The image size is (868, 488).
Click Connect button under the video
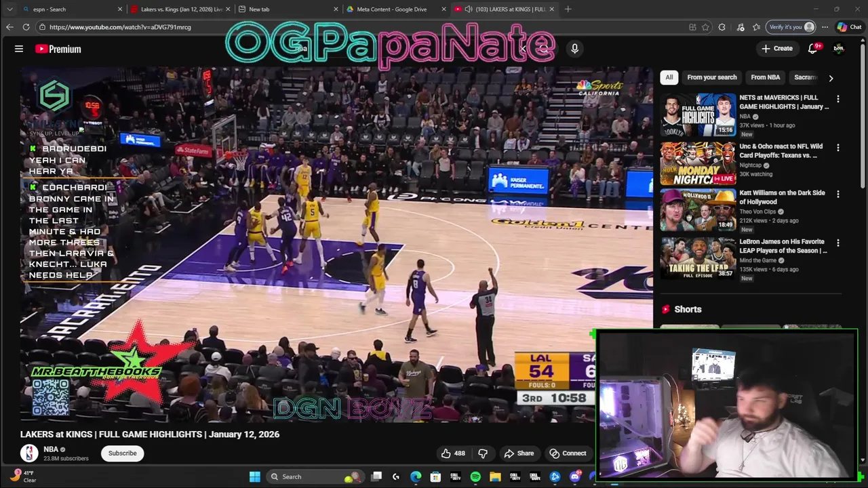pos(568,453)
